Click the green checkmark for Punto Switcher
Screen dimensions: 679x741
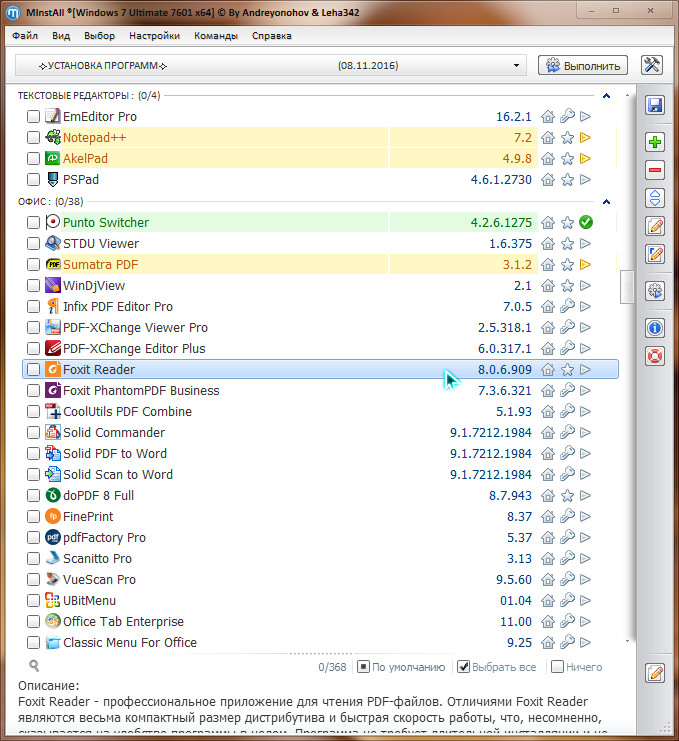pyautogui.click(x=586, y=222)
